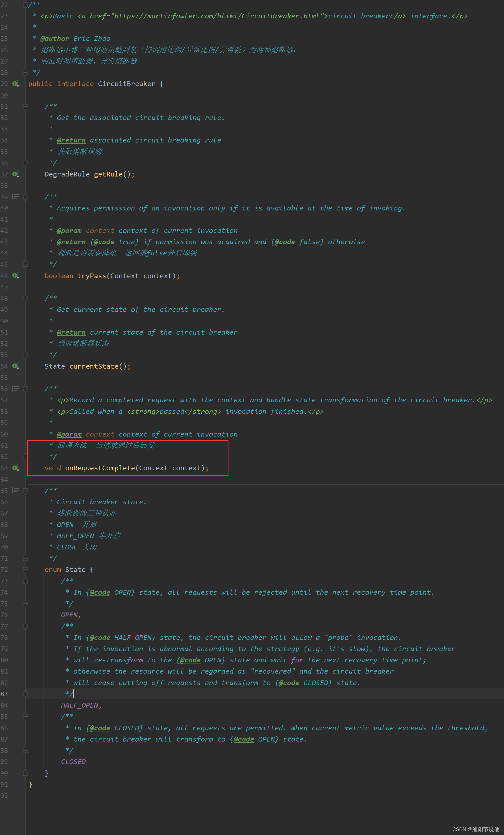Click the tryPass method name

(92, 275)
